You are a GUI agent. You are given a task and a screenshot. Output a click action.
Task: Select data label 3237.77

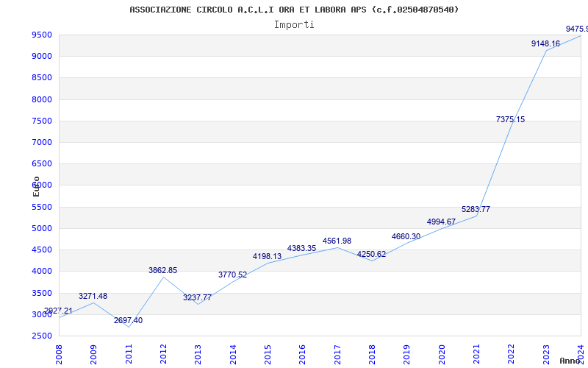197,298
